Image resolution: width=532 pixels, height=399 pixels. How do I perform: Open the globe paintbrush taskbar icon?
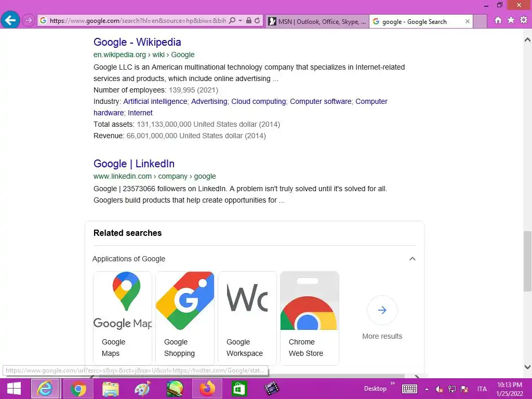click(x=175, y=389)
